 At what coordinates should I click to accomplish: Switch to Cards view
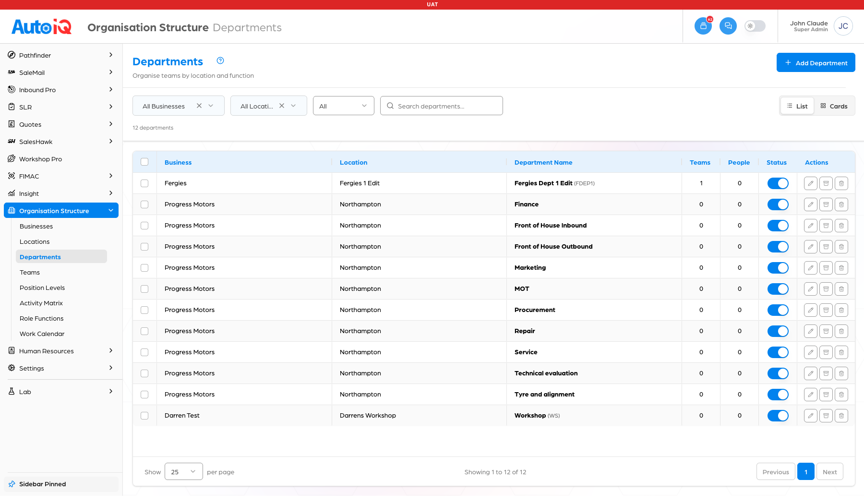[834, 106]
